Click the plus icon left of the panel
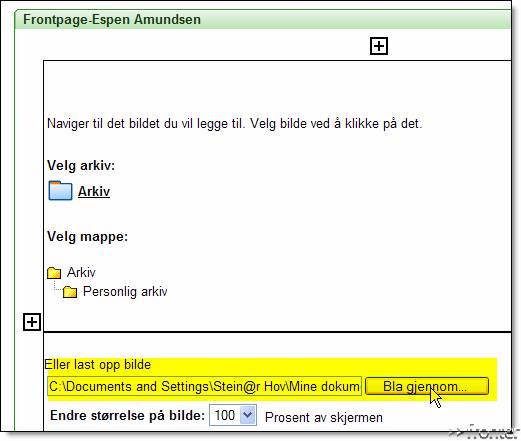The height and width of the screenshot is (441, 521). pyautogui.click(x=32, y=322)
